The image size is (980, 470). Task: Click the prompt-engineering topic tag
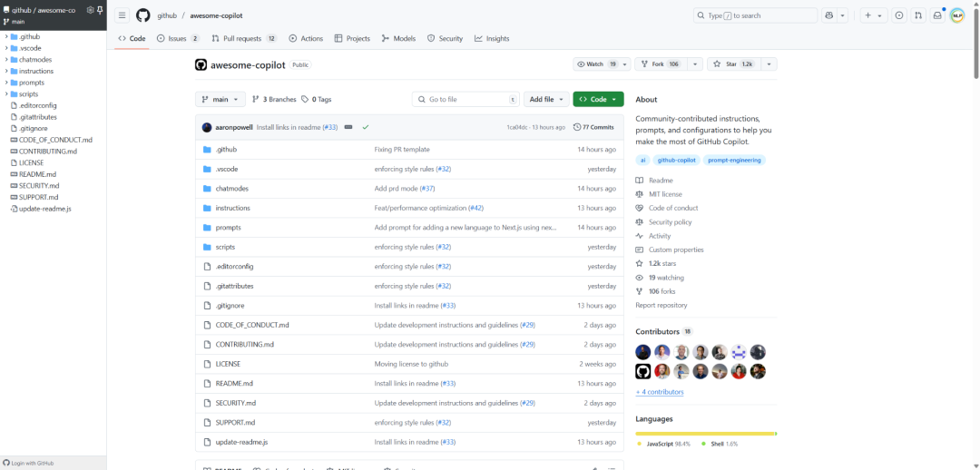tap(734, 160)
